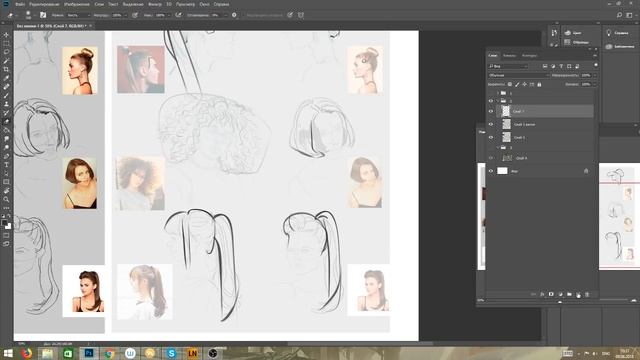
Task: Collapse layer group 3
Action: 498,148
